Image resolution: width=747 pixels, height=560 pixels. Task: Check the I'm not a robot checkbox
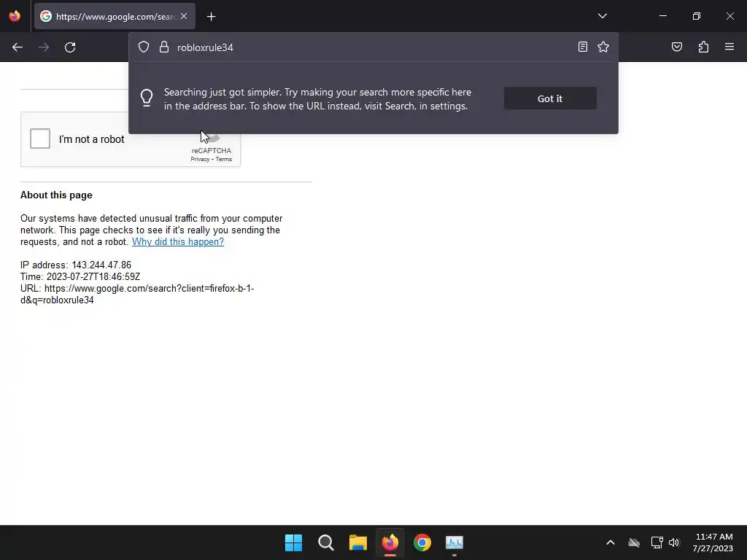[40, 139]
